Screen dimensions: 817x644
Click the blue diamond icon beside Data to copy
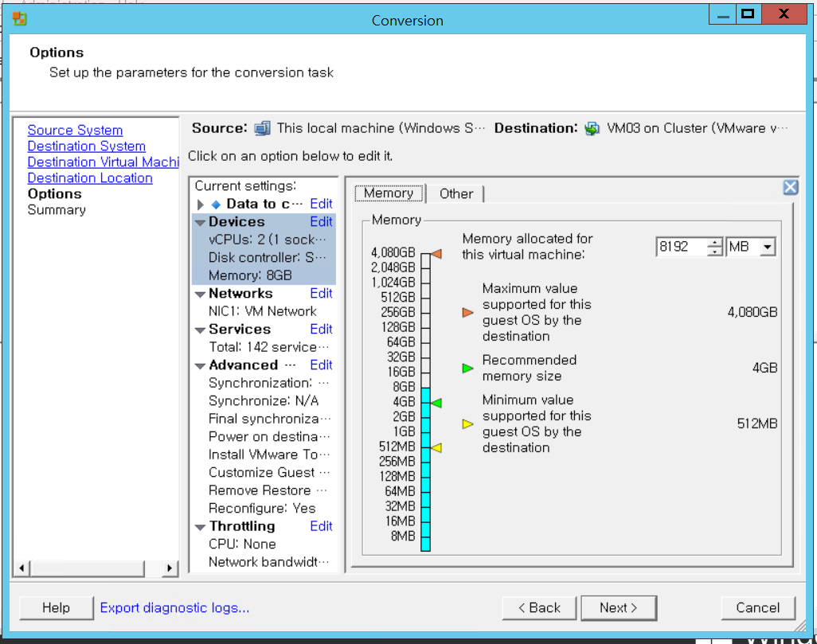click(x=216, y=205)
